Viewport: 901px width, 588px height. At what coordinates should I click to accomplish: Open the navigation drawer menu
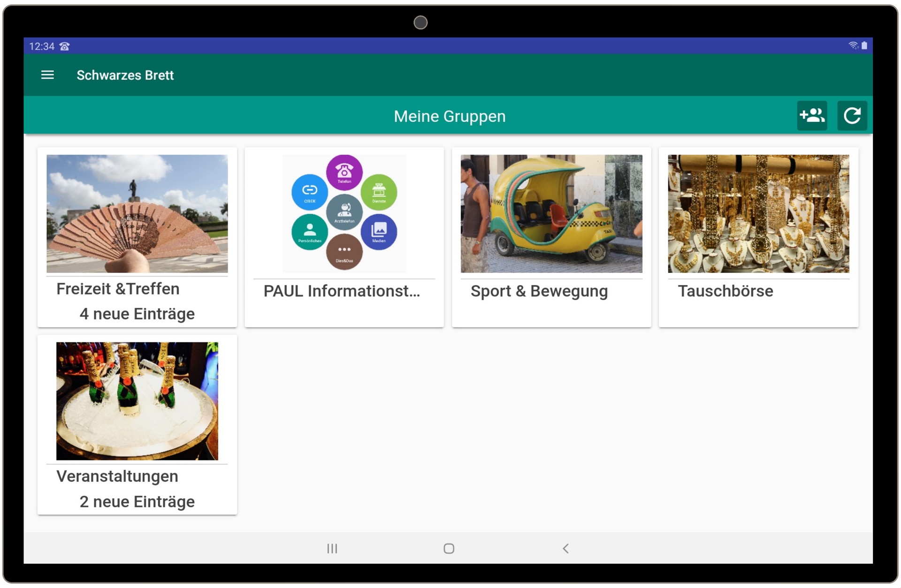point(47,75)
